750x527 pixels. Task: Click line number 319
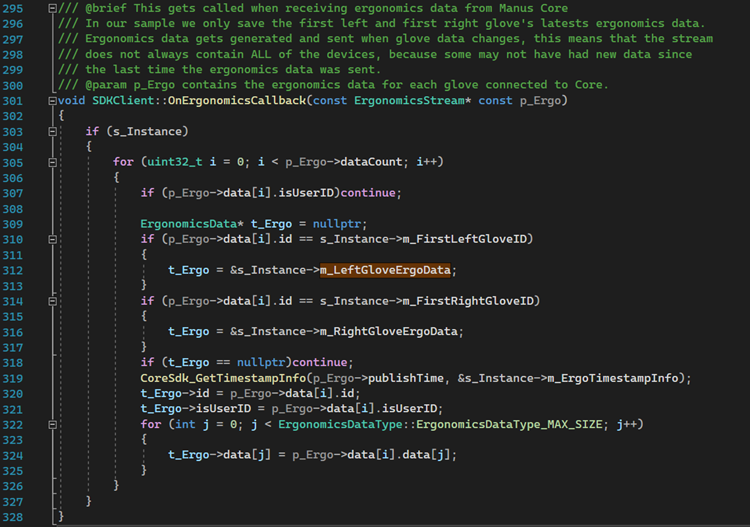13,378
